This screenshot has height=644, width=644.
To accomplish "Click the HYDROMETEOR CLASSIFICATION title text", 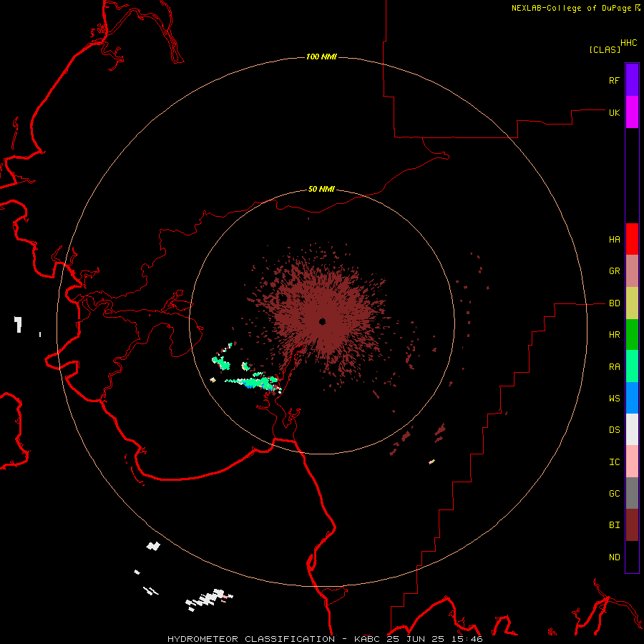I will (251, 639).
